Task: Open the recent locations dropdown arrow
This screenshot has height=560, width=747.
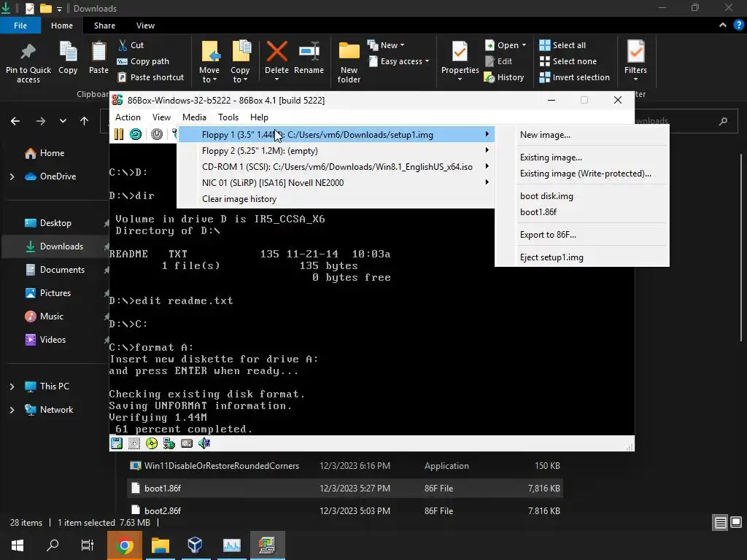Action: click(x=63, y=121)
